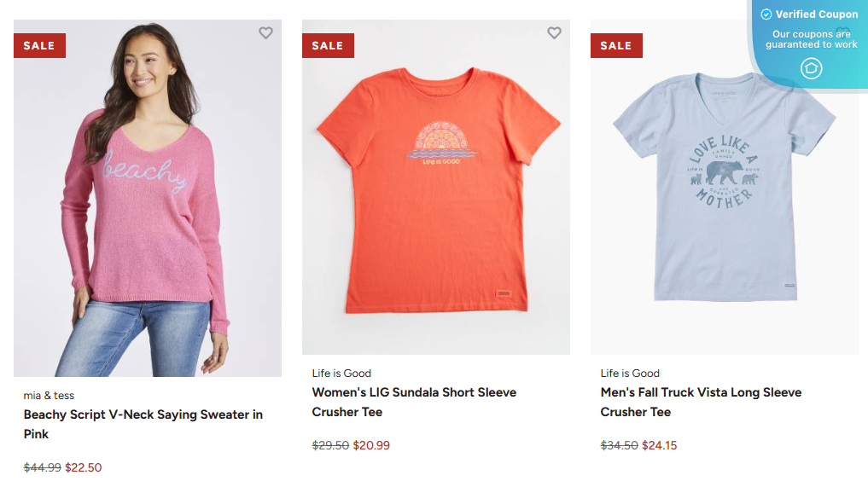This screenshot has width=868, height=481.
Task: Click the circular badge icon in coupon banner
Action: pos(811,68)
